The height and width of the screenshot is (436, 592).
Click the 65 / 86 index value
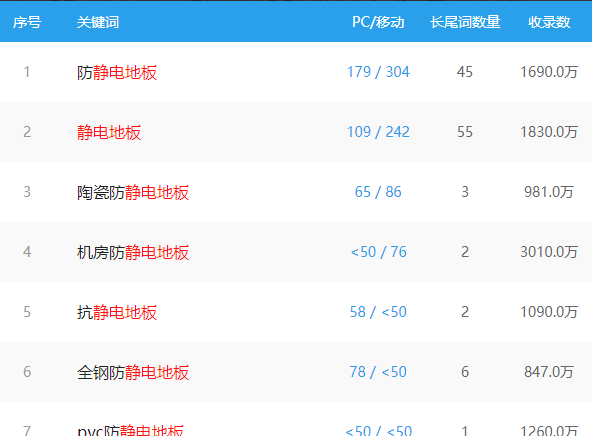[x=378, y=192]
